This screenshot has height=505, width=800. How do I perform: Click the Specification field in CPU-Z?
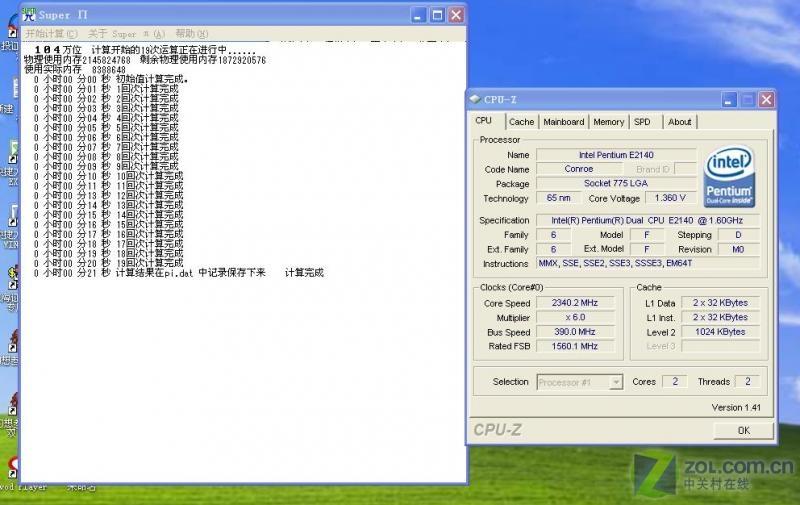pyautogui.click(x=647, y=220)
